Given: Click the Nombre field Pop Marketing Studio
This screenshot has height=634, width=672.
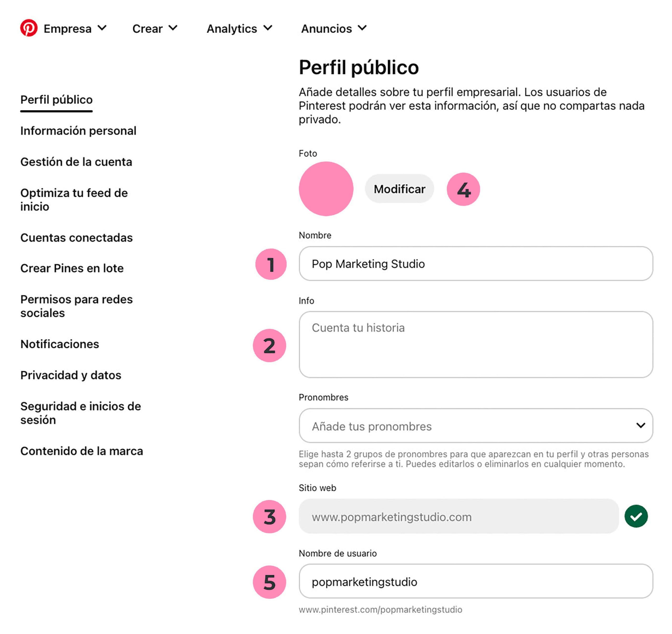Looking at the screenshot, I should [476, 264].
